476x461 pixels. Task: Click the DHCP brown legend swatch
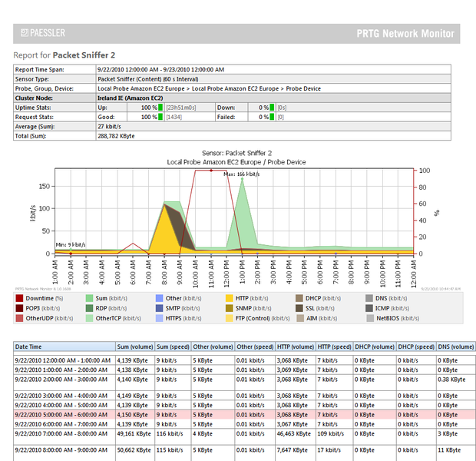(x=299, y=298)
